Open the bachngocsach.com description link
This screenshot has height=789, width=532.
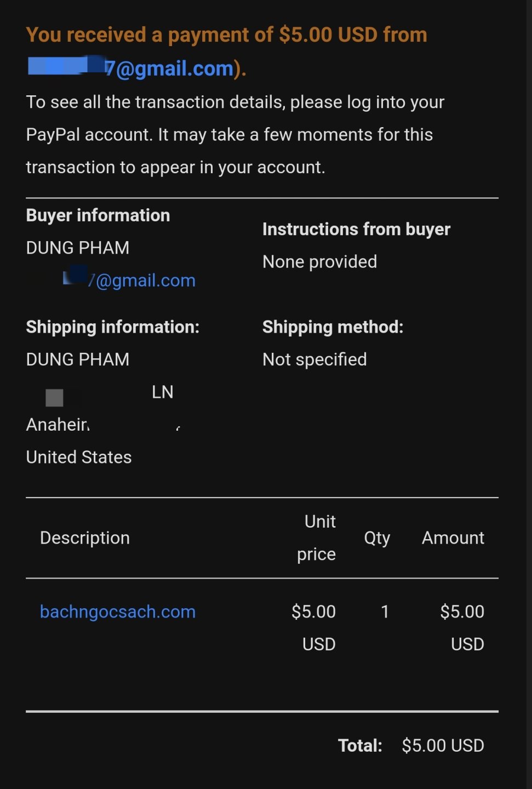coord(118,611)
